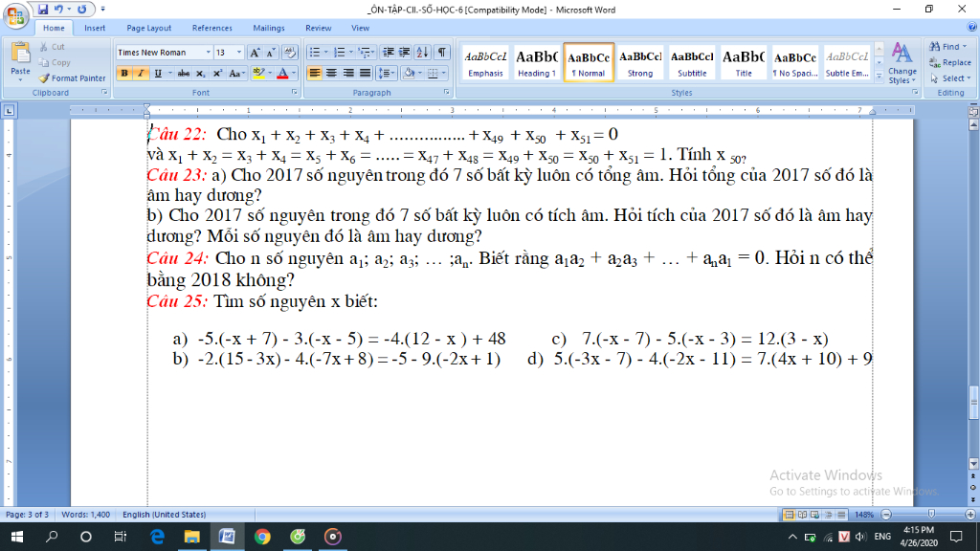Screen dimensions: 980x551
Task: Toggle bold formatting
Action: pos(123,73)
